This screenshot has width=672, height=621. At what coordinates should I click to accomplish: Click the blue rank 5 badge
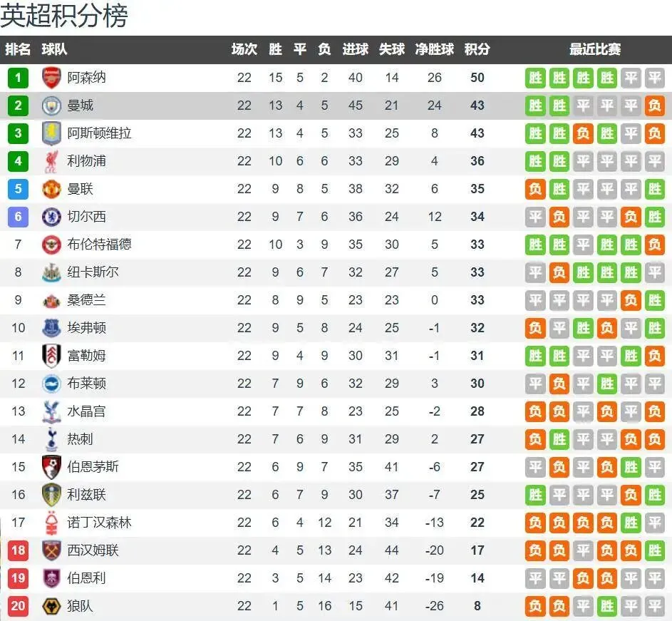18,189
